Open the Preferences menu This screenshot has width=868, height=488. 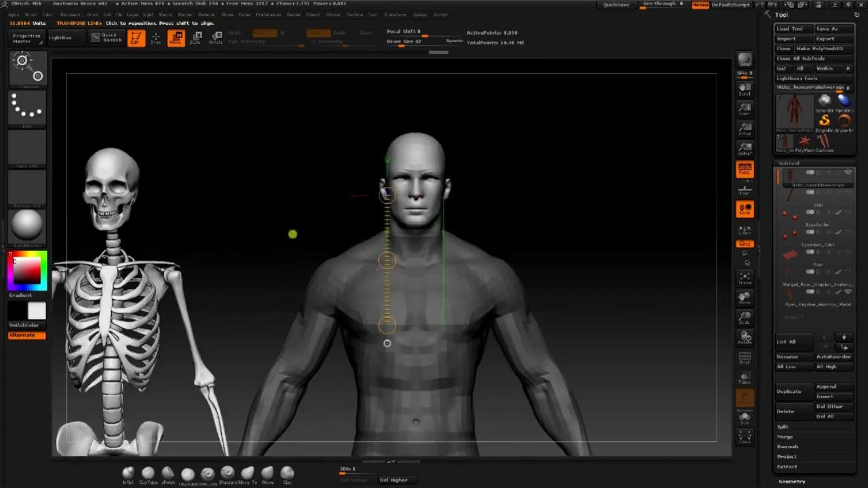268,14
